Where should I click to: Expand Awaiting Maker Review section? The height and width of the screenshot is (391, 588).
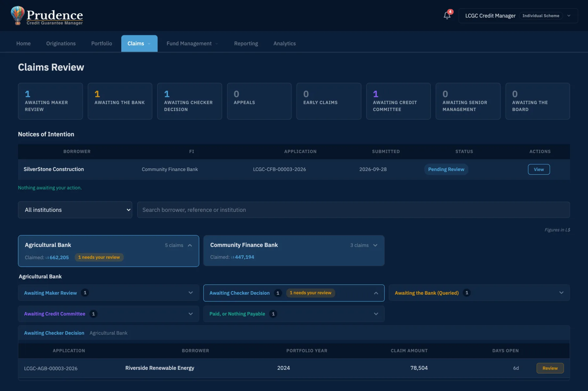(108, 293)
